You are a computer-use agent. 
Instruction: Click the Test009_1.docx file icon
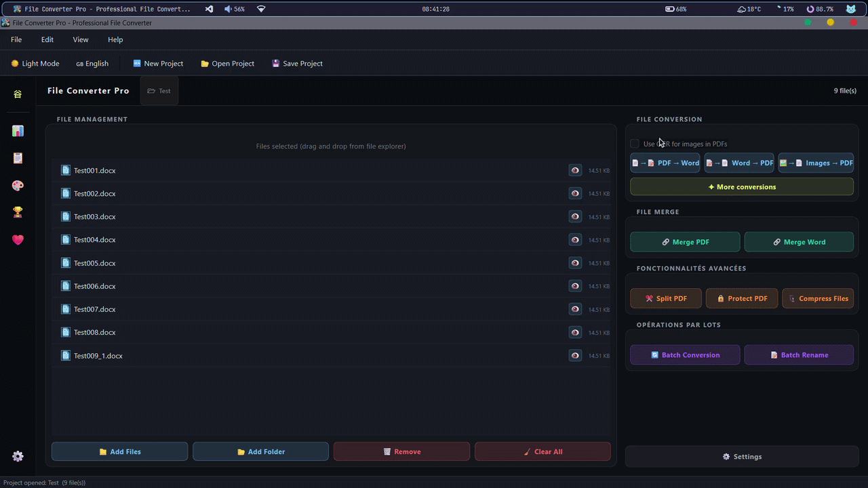[x=66, y=355]
